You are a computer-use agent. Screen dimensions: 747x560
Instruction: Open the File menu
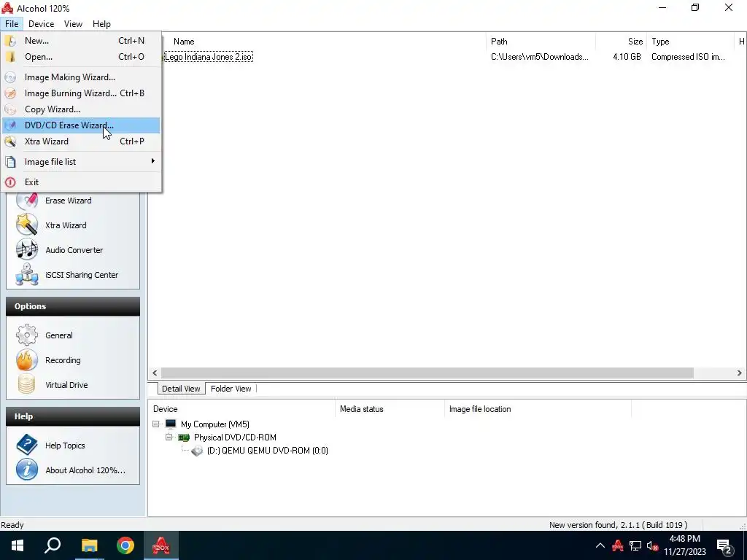(x=12, y=24)
